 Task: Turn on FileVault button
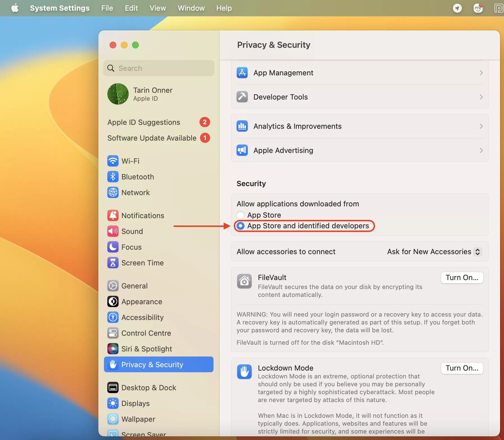(462, 278)
